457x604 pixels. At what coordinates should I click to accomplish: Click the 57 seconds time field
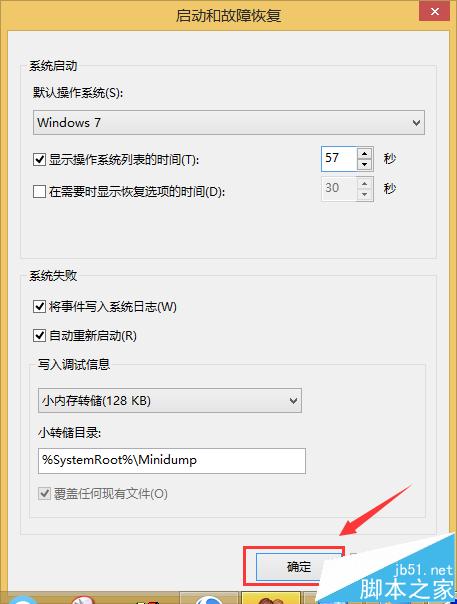(339, 159)
